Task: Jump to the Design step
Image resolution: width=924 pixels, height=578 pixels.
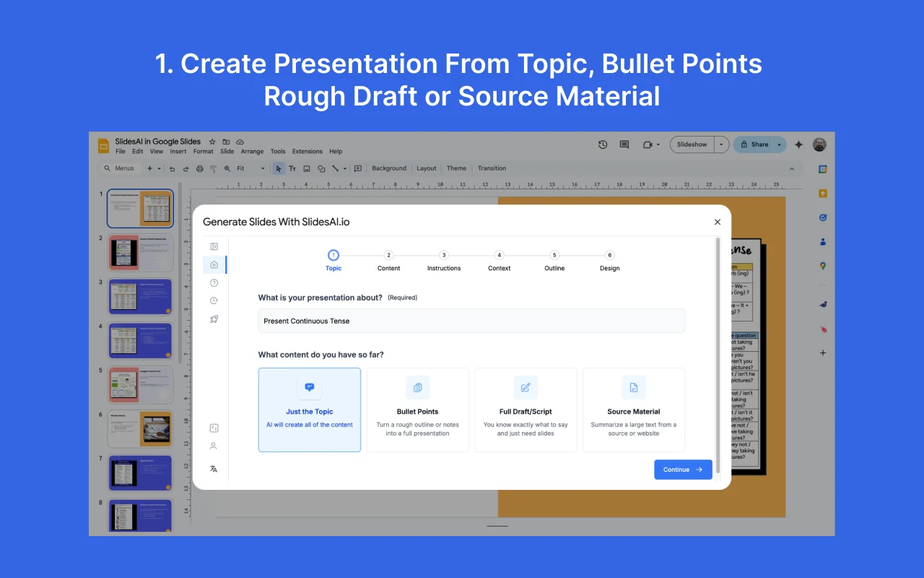Action: coord(609,260)
